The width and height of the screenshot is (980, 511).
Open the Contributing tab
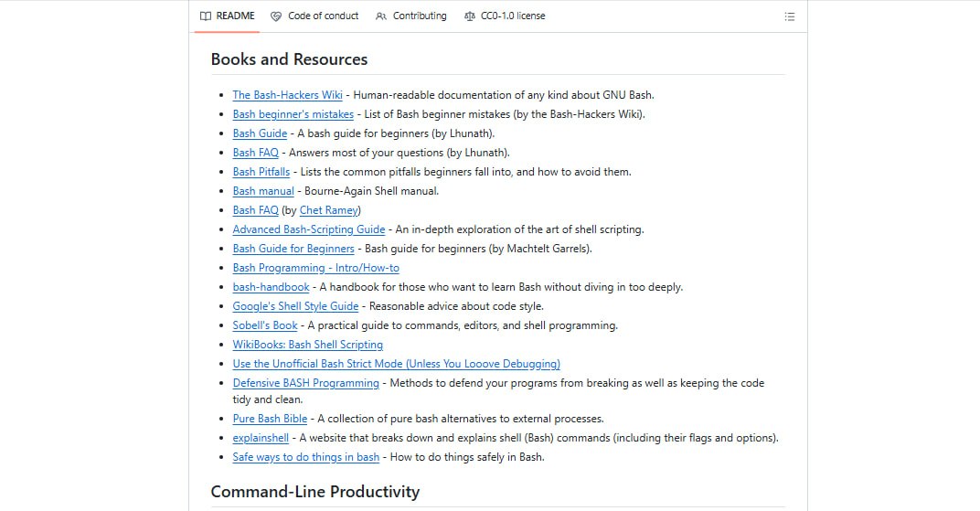pos(420,16)
